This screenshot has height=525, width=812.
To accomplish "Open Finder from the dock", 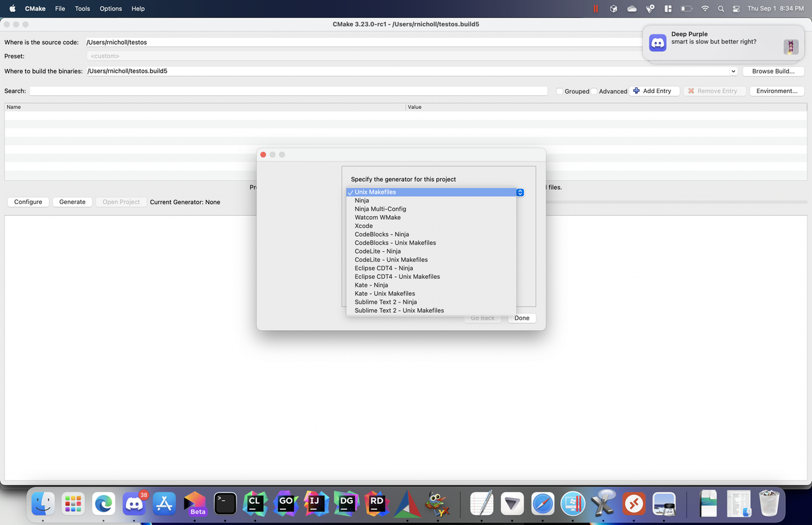I will coord(43,504).
